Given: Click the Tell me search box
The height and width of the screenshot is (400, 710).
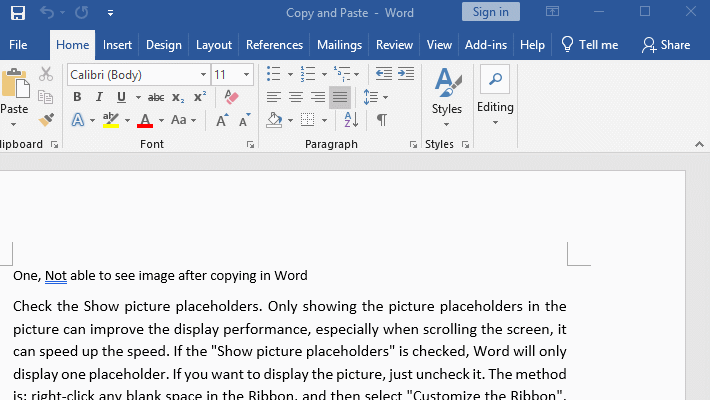Looking at the screenshot, I should point(590,45).
